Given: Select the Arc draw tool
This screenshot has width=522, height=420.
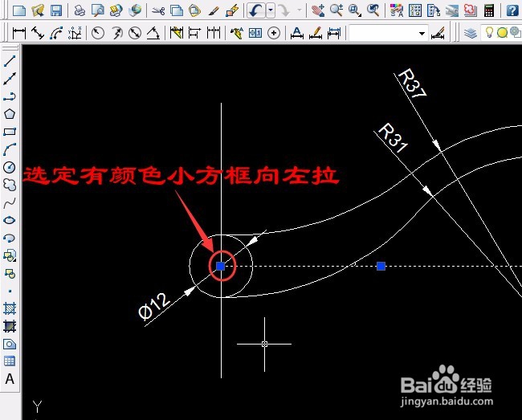Looking at the screenshot, I should 10,149.
